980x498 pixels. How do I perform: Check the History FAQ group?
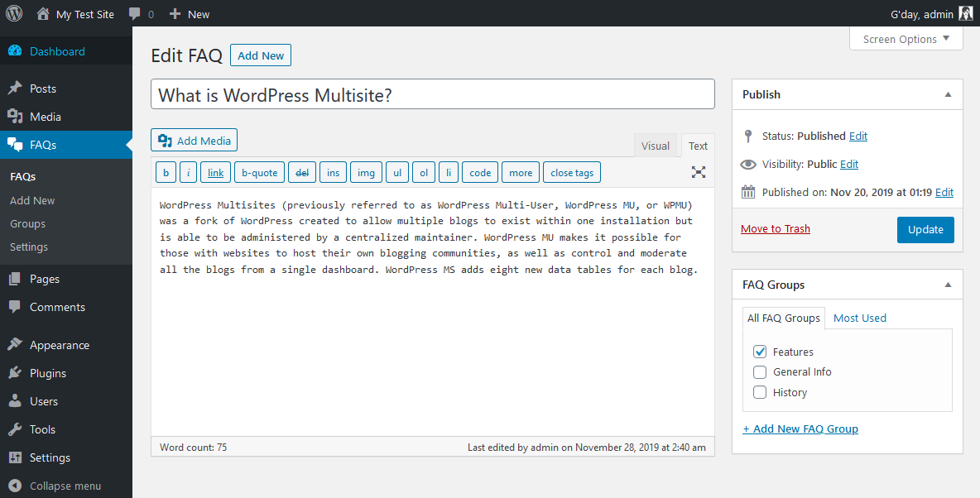760,392
